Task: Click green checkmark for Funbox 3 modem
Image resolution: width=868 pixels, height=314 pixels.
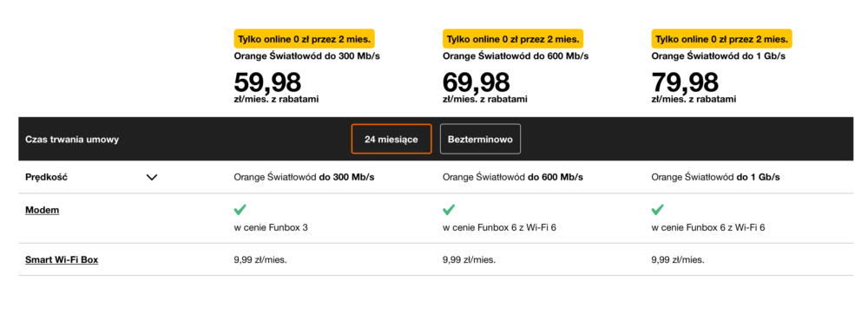Action: pos(240,210)
